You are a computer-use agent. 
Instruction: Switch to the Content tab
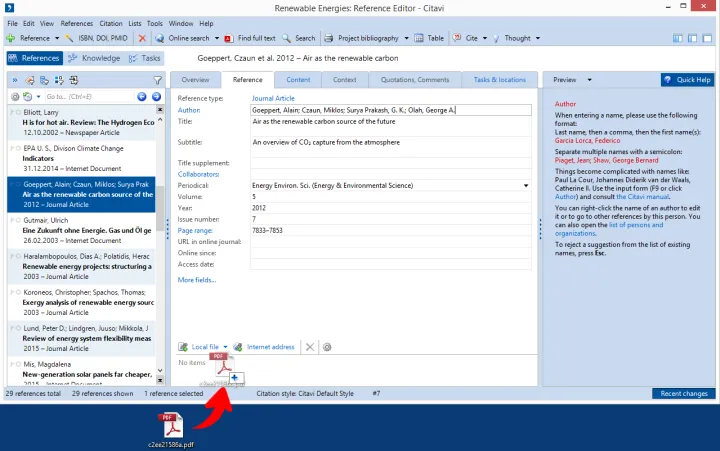(x=298, y=80)
